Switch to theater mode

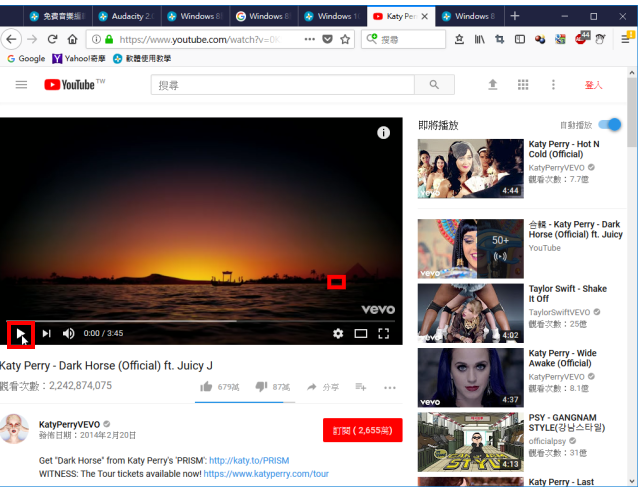(361, 334)
